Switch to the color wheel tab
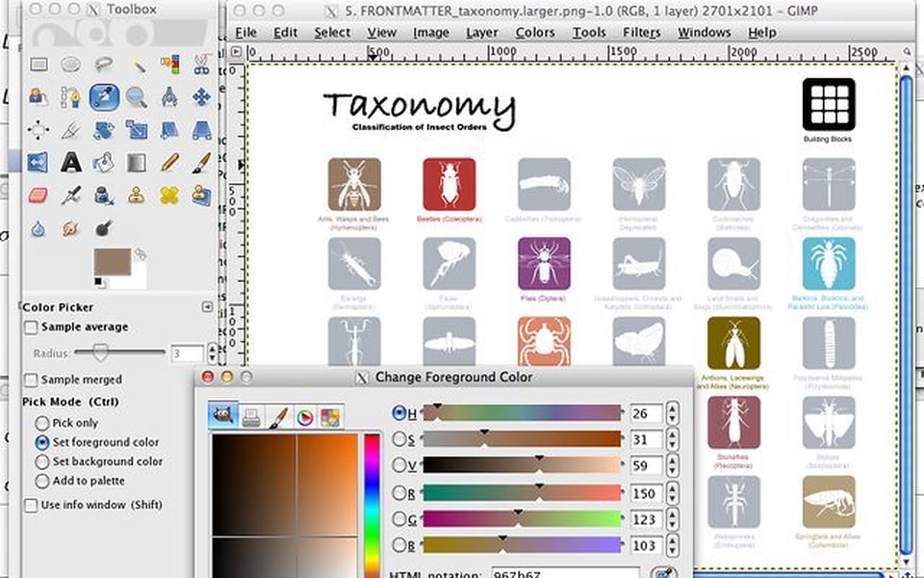 pyautogui.click(x=303, y=415)
